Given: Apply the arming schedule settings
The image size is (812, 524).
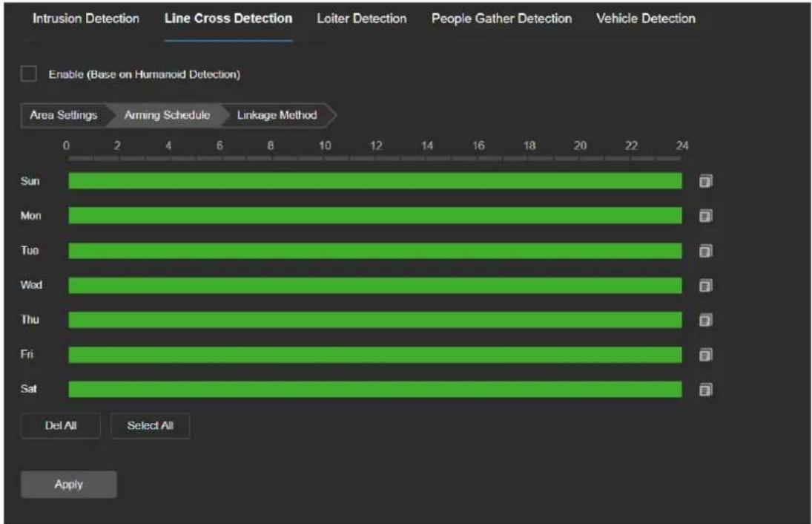Looking at the screenshot, I should pyautogui.click(x=69, y=484).
